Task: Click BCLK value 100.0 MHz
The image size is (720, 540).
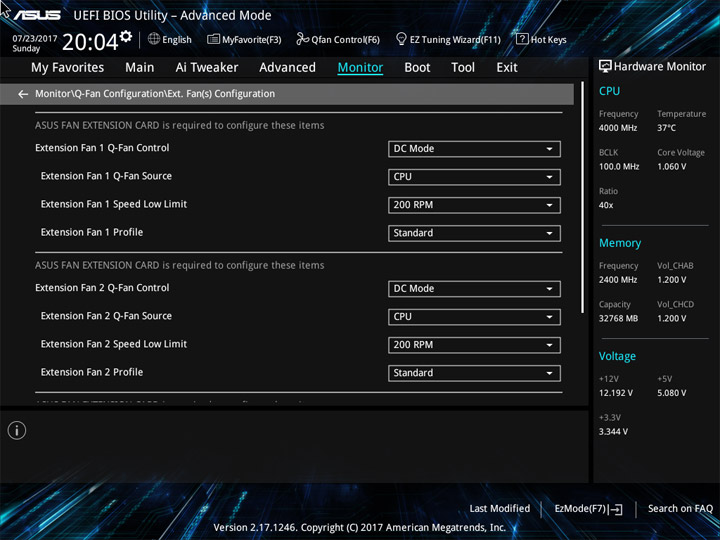Action: (619, 167)
